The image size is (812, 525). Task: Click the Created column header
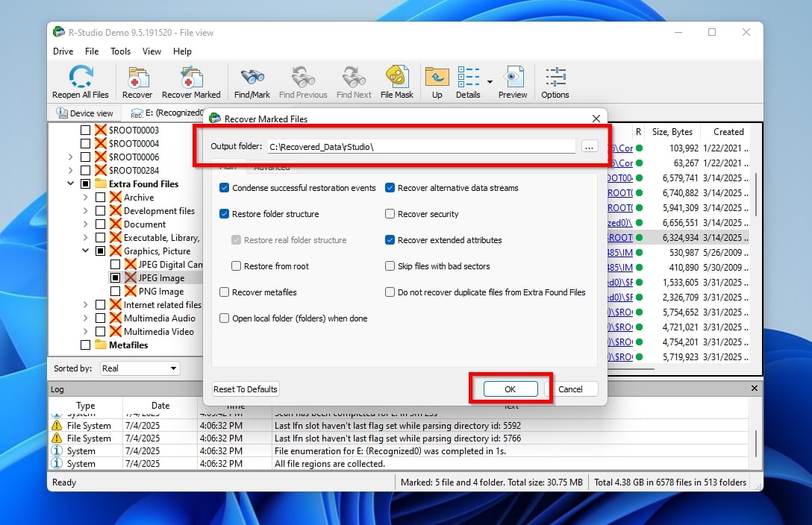(x=728, y=131)
